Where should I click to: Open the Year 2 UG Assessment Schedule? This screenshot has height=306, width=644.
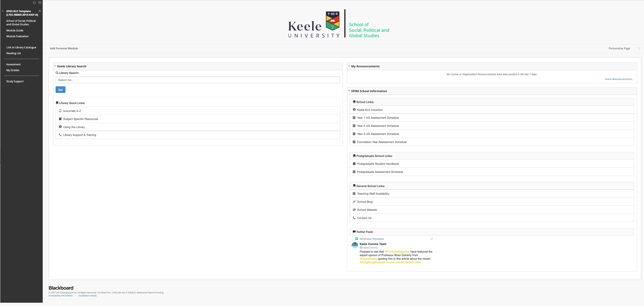point(378,126)
